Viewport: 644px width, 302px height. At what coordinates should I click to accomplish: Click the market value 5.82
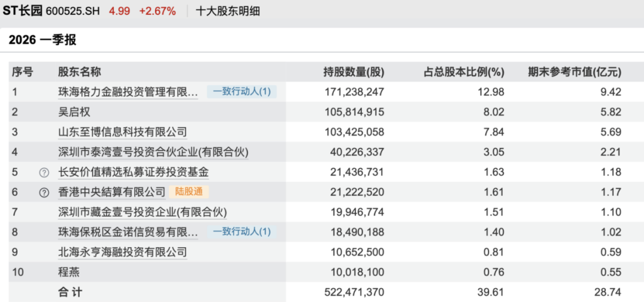(612, 112)
